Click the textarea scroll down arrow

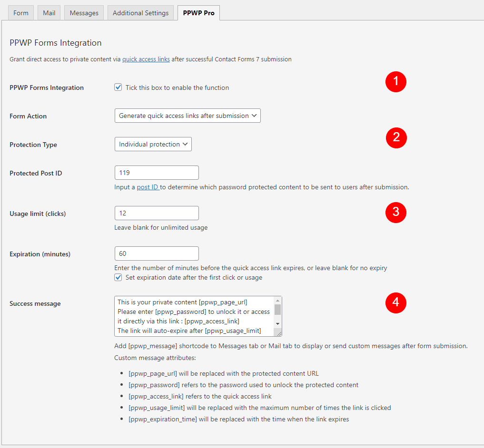pos(277,324)
